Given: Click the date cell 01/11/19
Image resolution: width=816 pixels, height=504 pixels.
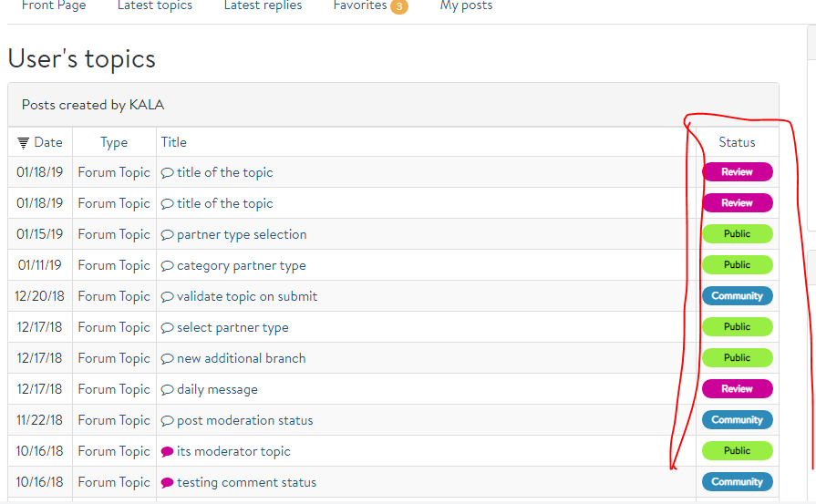Looking at the screenshot, I should point(39,265).
